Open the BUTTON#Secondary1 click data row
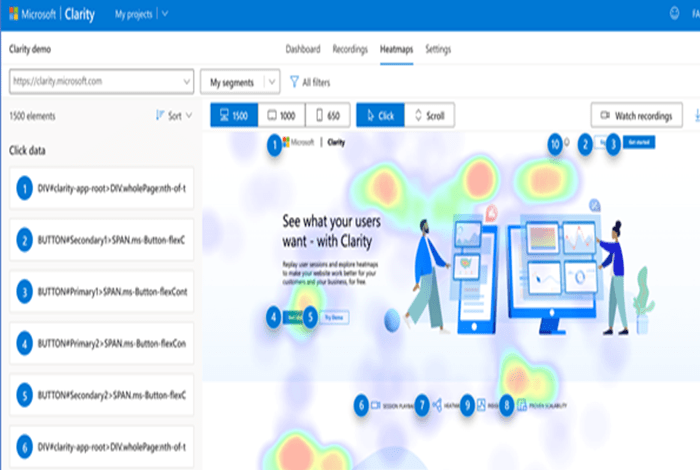The width and height of the screenshot is (700, 470). tap(102, 240)
